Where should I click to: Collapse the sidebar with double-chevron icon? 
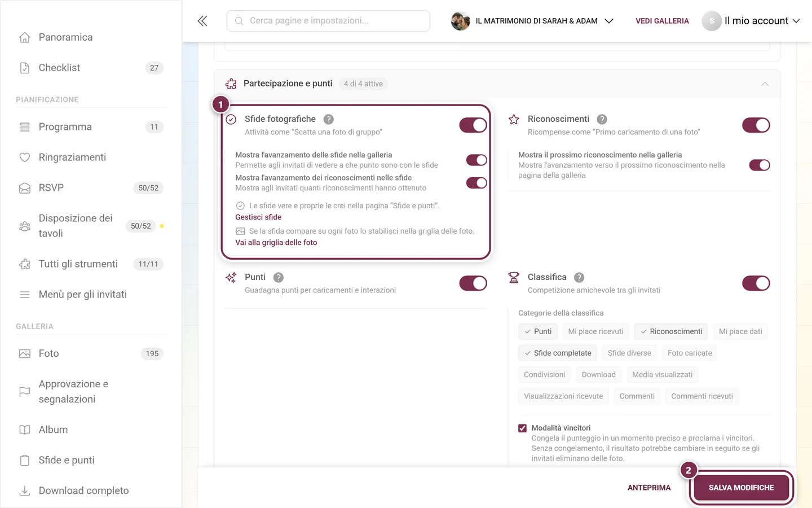click(x=202, y=21)
